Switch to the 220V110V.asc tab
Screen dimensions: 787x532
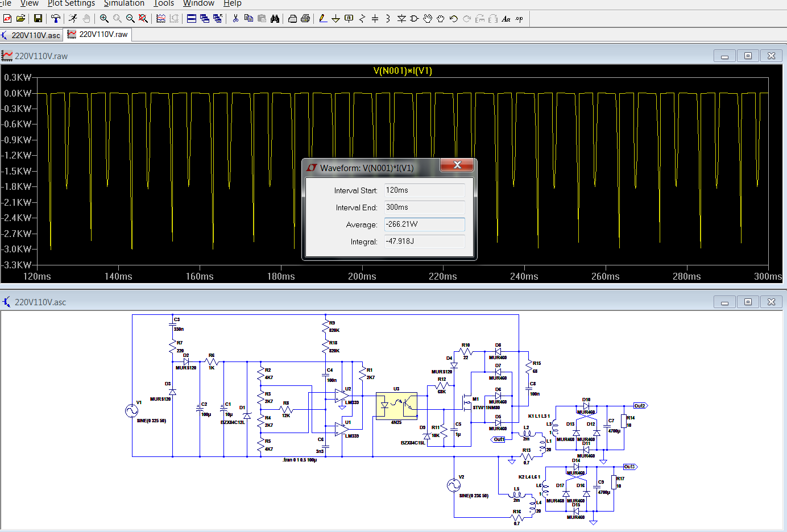tap(31, 35)
